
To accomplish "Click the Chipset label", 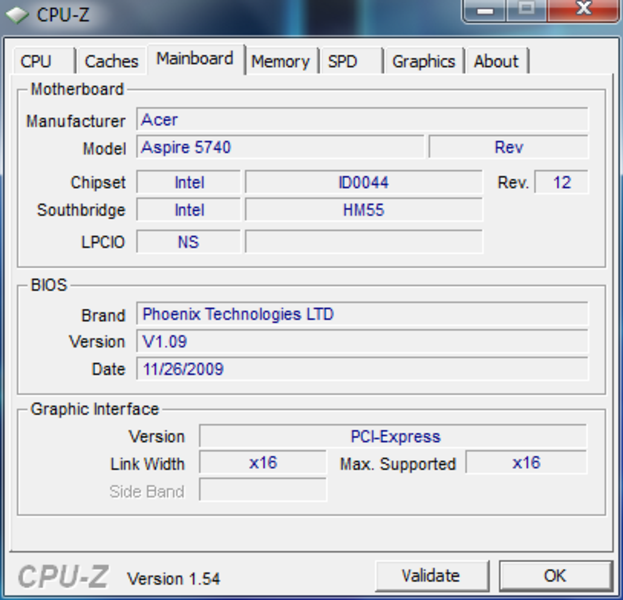I will click(98, 183).
